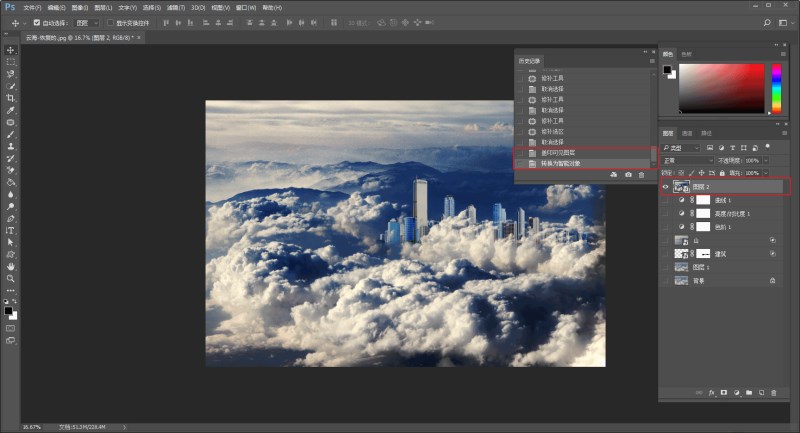Enable the 显示变换控件 checkbox
The height and width of the screenshot is (433, 800).
(110, 22)
